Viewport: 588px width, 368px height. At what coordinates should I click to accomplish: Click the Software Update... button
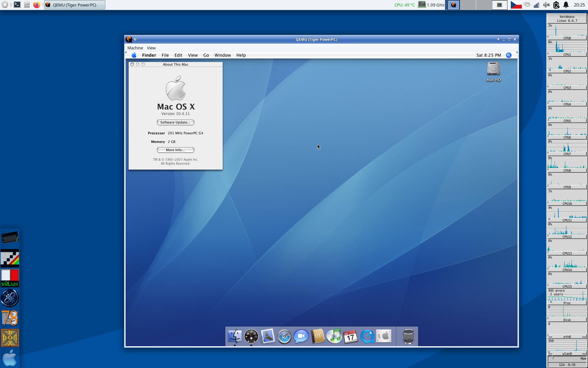(175, 122)
